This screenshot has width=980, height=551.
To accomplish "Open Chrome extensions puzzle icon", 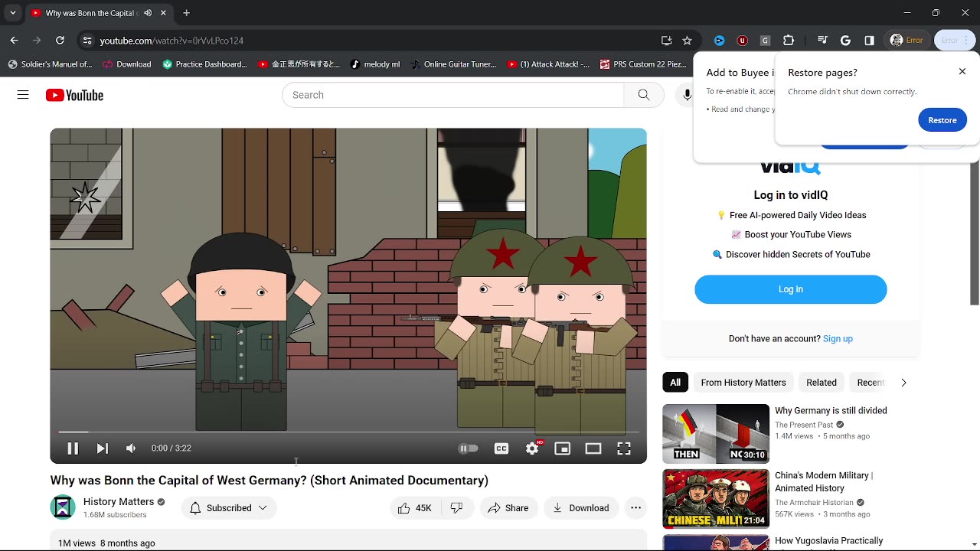I will pos(789,41).
